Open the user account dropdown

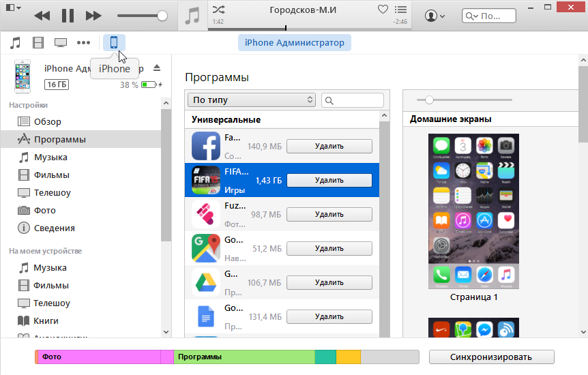[x=435, y=15]
